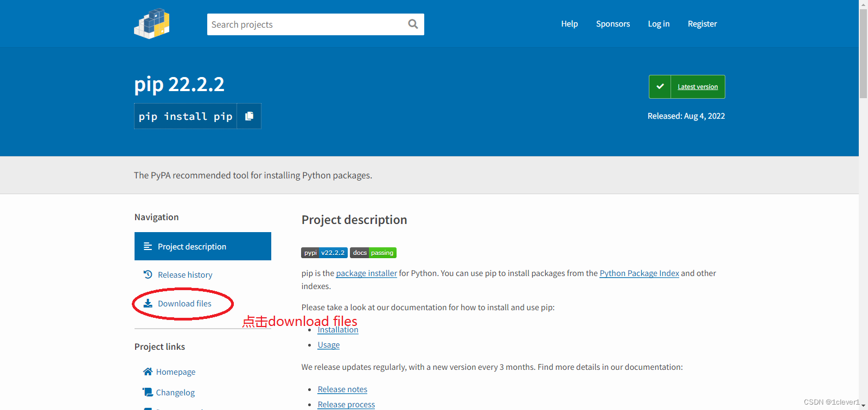Click the Project description heading
The height and width of the screenshot is (410, 868).
[x=354, y=220]
